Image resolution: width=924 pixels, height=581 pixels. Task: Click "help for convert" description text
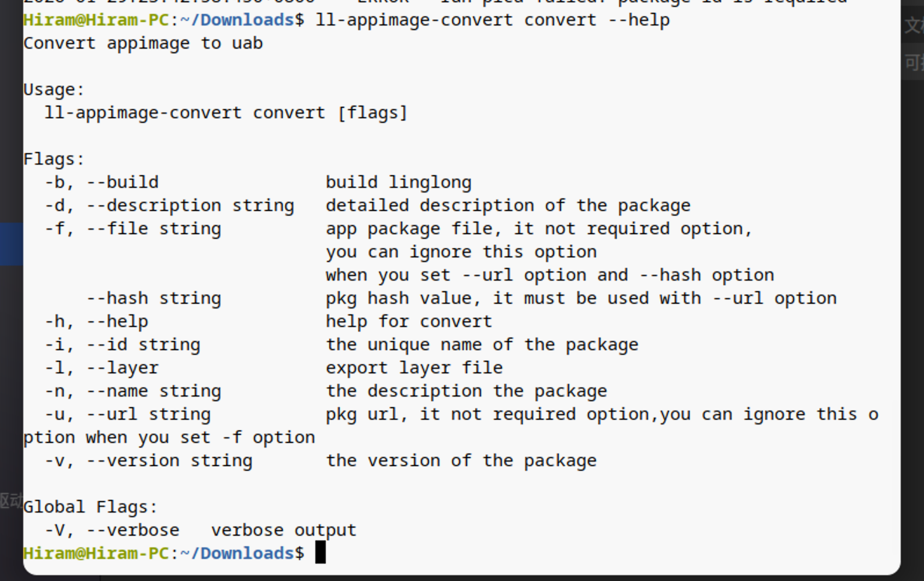coord(408,321)
